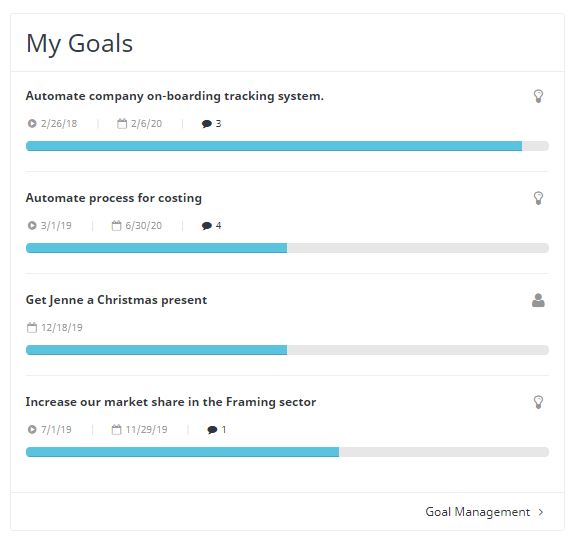
Task: Click the lightbulb icon for Framing sector goal
Action: pyautogui.click(x=538, y=402)
